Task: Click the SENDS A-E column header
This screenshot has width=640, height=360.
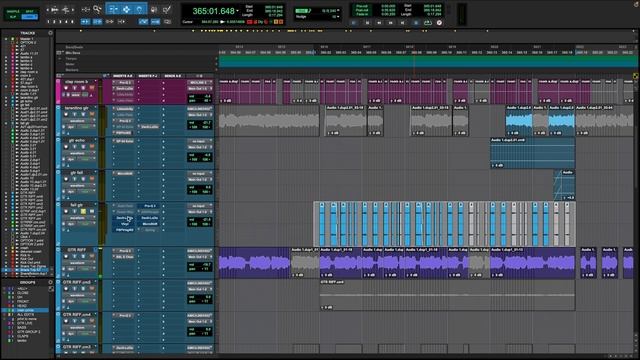Action: (x=173, y=76)
